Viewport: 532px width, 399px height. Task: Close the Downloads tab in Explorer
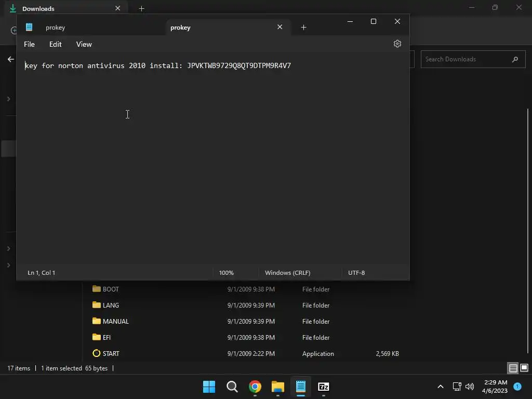118,8
